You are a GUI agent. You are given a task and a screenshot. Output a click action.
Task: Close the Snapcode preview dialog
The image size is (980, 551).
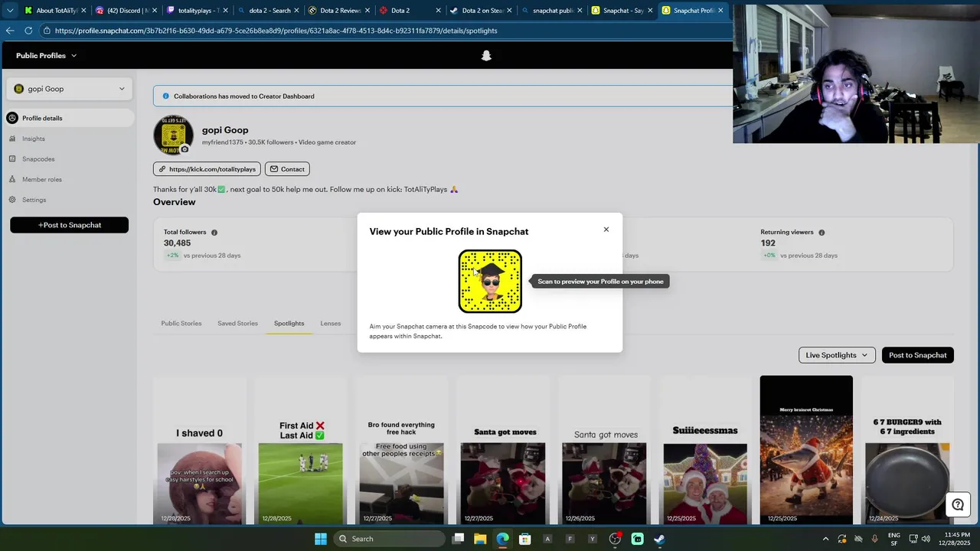pos(606,230)
